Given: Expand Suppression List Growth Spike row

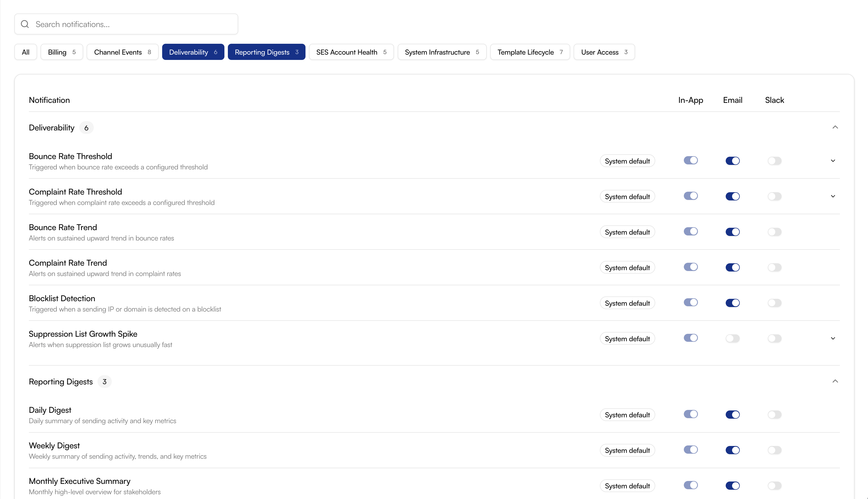Looking at the screenshot, I should pos(833,338).
